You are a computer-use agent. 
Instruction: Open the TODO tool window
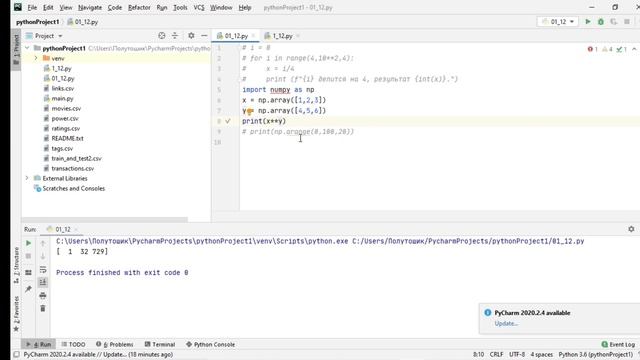pos(73,344)
